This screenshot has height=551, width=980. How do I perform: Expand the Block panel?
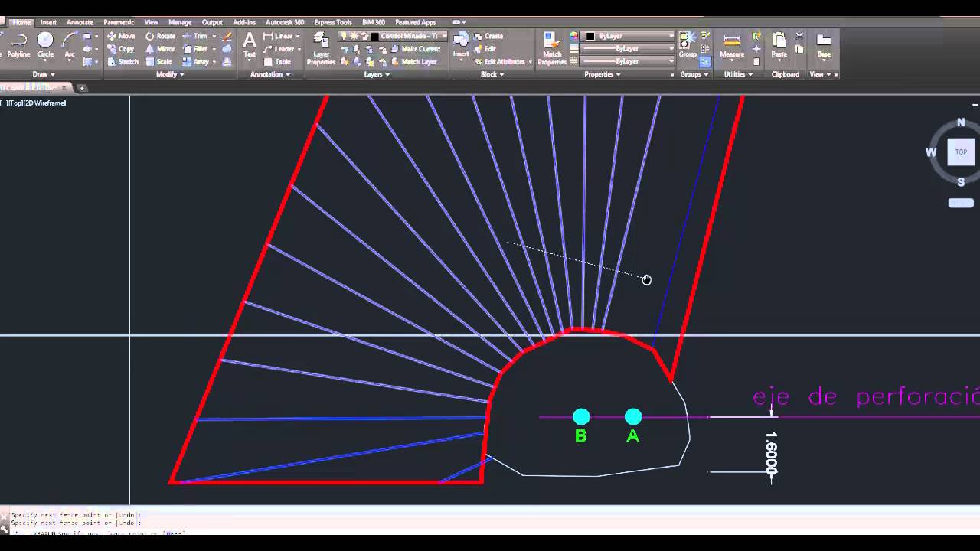tap(492, 74)
